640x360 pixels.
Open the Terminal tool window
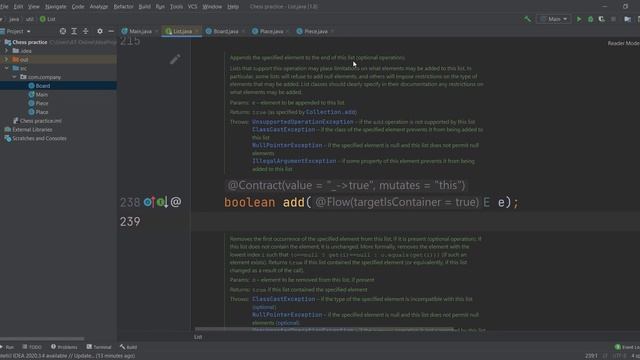point(99,347)
